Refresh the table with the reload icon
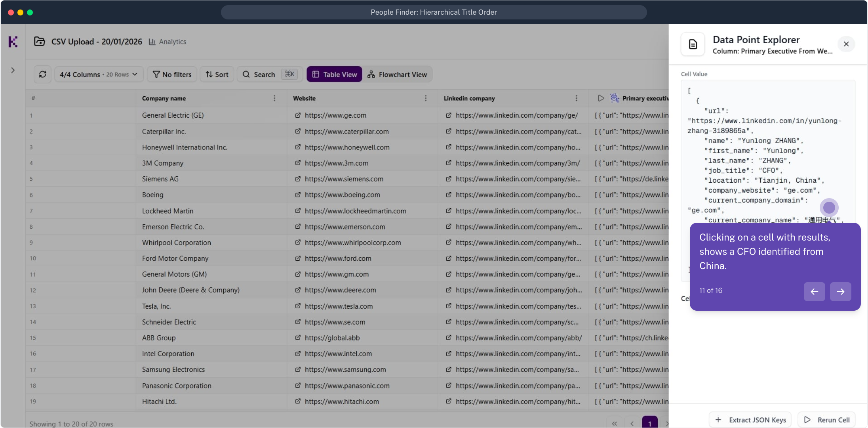The width and height of the screenshot is (868, 428). (x=43, y=74)
